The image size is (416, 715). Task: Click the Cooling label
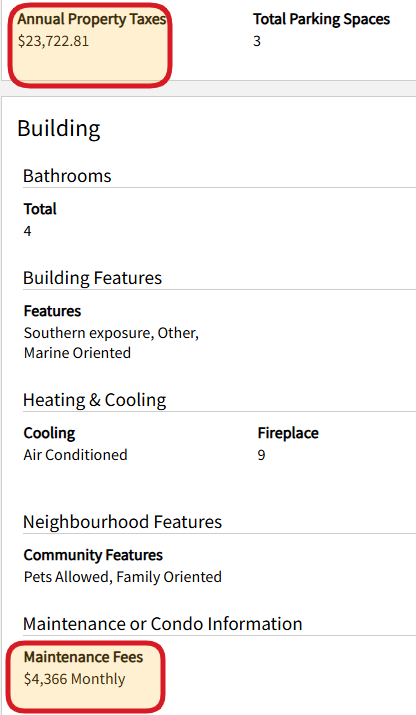tap(49, 433)
